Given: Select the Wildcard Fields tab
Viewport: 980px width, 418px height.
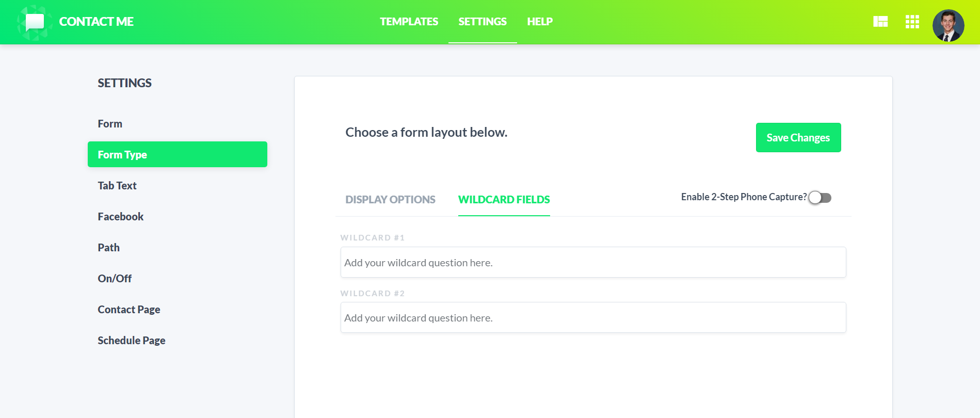Looking at the screenshot, I should pyautogui.click(x=504, y=200).
